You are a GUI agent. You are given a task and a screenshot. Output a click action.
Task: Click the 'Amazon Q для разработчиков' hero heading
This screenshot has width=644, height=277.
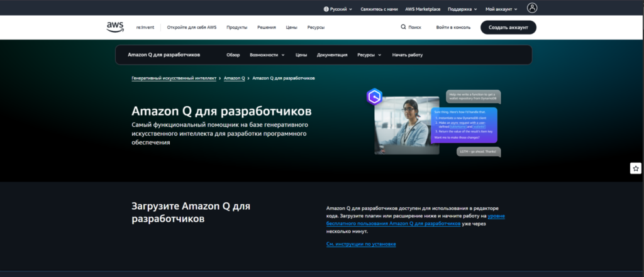click(x=221, y=111)
